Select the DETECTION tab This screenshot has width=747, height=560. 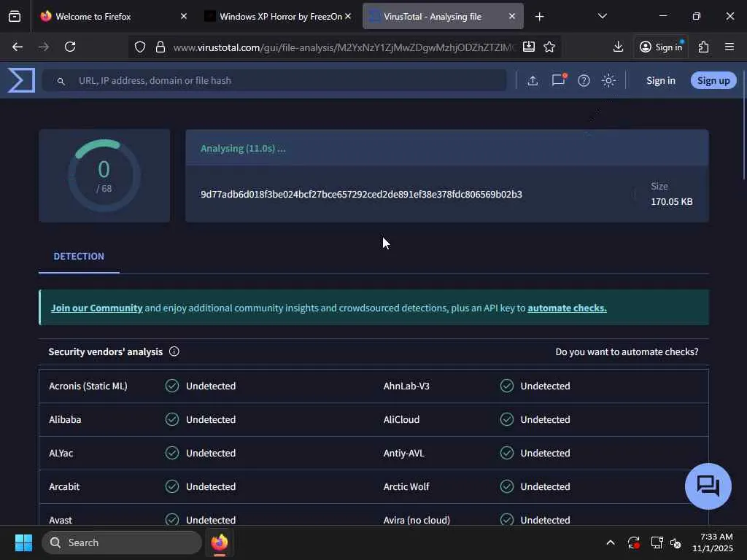pyautogui.click(x=79, y=256)
